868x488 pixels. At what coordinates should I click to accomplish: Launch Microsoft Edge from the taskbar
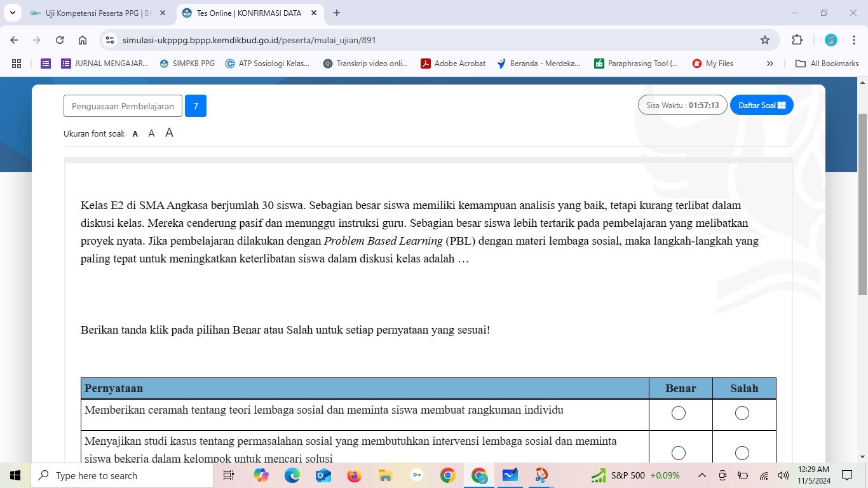pyautogui.click(x=292, y=475)
